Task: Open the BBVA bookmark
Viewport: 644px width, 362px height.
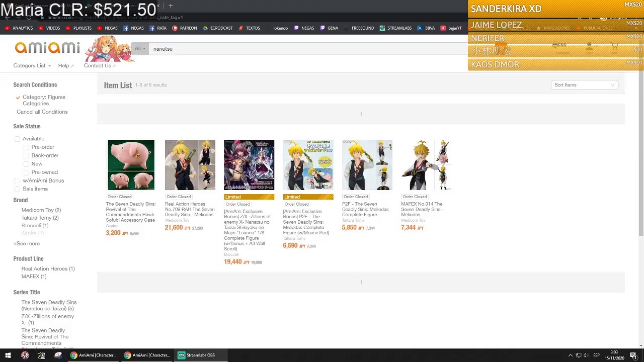Action: pos(426,28)
